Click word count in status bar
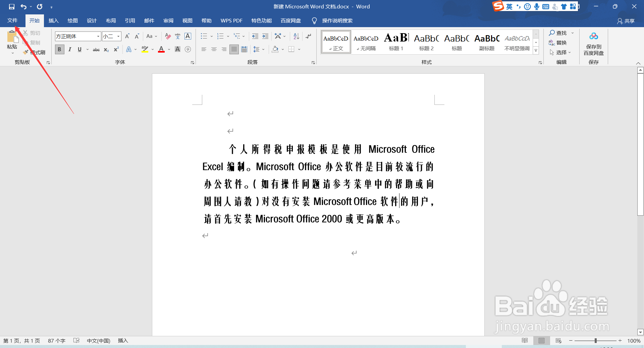The image size is (644, 348). click(x=56, y=341)
